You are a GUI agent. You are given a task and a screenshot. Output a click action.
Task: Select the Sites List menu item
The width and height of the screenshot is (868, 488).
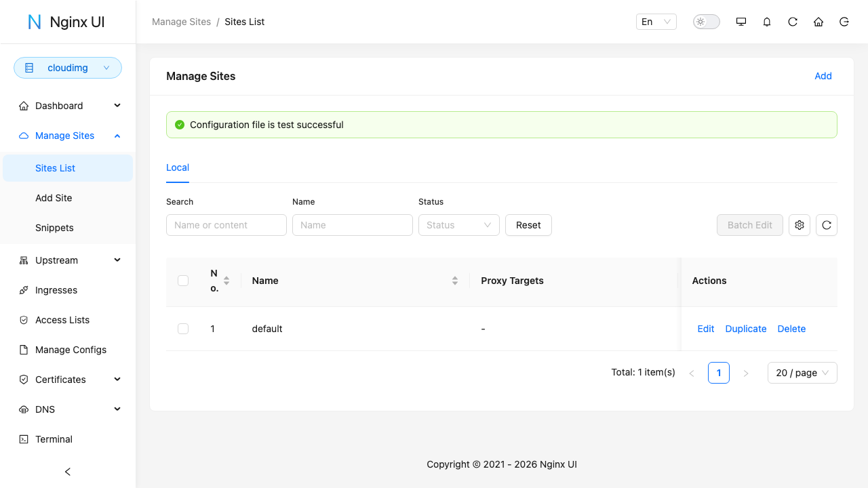coord(68,168)
